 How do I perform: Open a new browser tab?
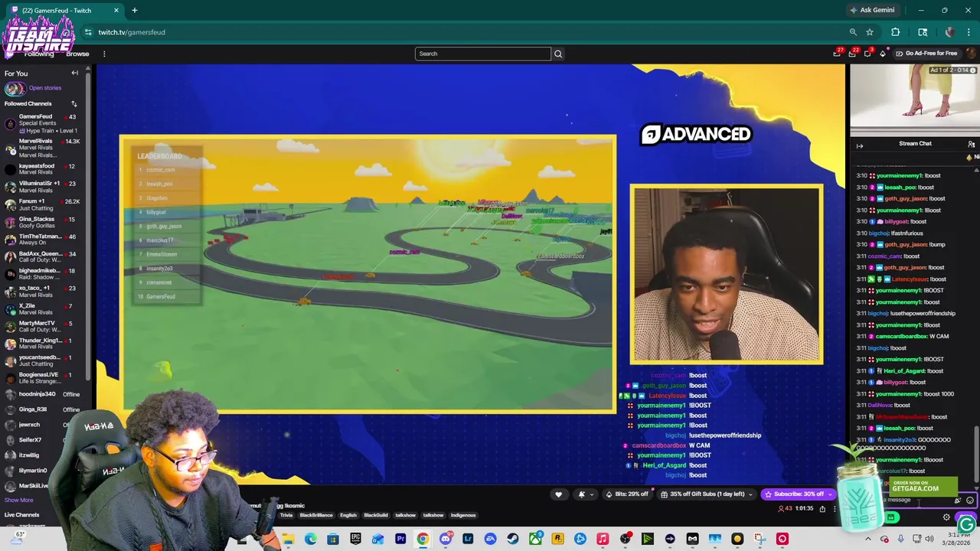[x=134, y=10]
